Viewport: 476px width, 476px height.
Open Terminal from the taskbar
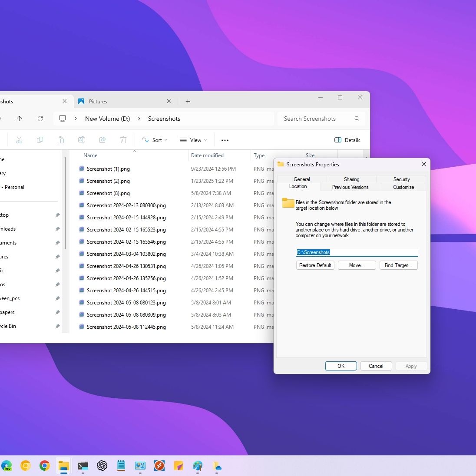(83, 466)
